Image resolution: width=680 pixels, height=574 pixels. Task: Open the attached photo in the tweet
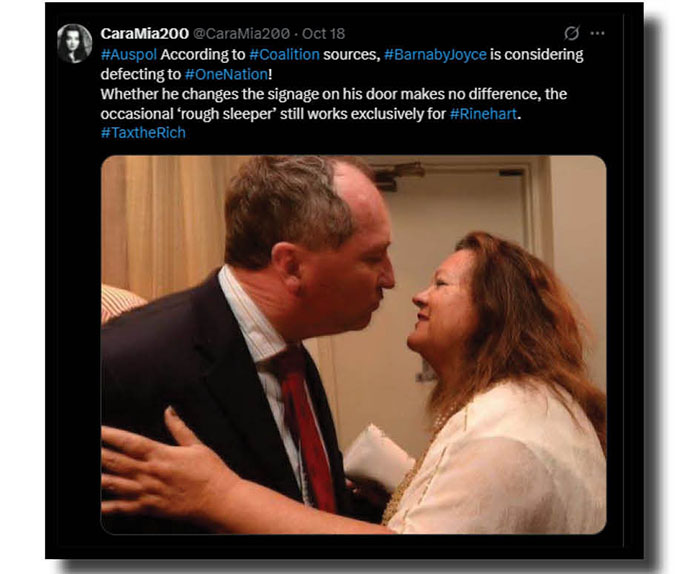pyautogui.click(x=353, y=345)
